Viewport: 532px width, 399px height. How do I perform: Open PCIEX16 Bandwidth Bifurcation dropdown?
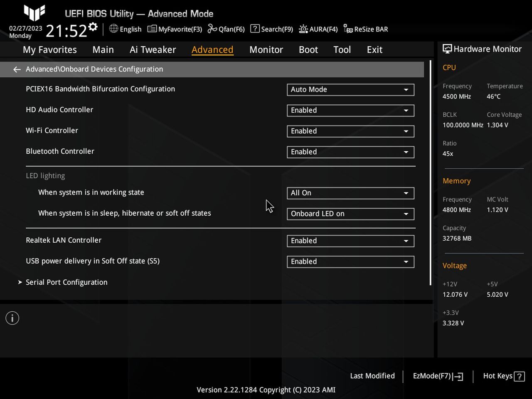tap(350, 90)
